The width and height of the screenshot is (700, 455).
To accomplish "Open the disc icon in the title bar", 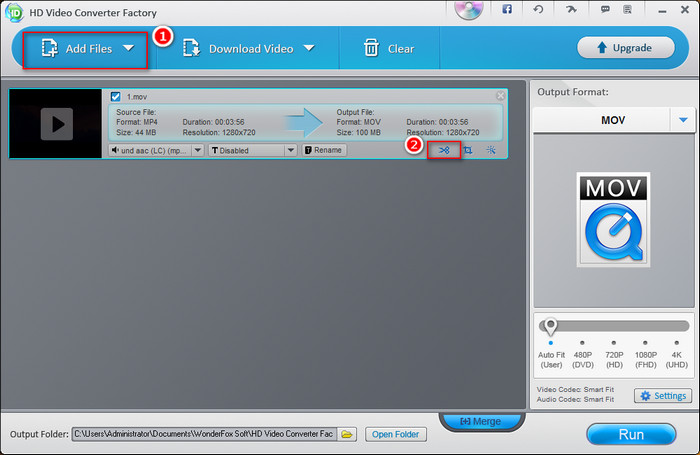I will click(469, 9).
